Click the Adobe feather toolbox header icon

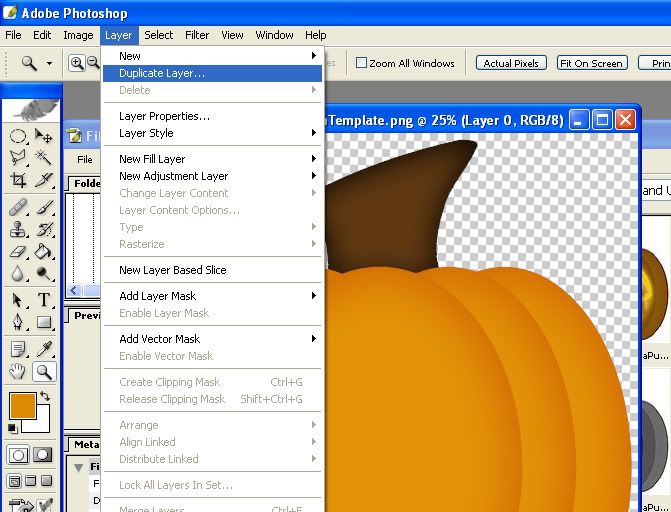[31, 110]
